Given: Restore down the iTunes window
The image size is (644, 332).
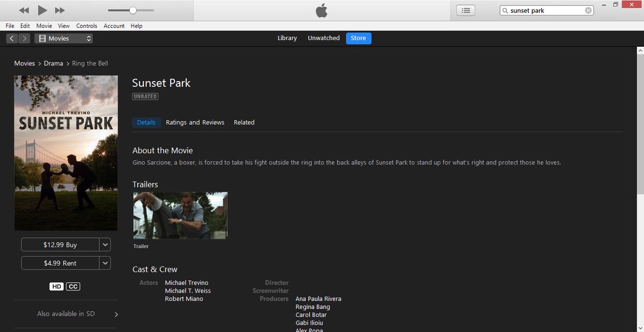Looking at the screenshot, I should (x=616, y=4).
